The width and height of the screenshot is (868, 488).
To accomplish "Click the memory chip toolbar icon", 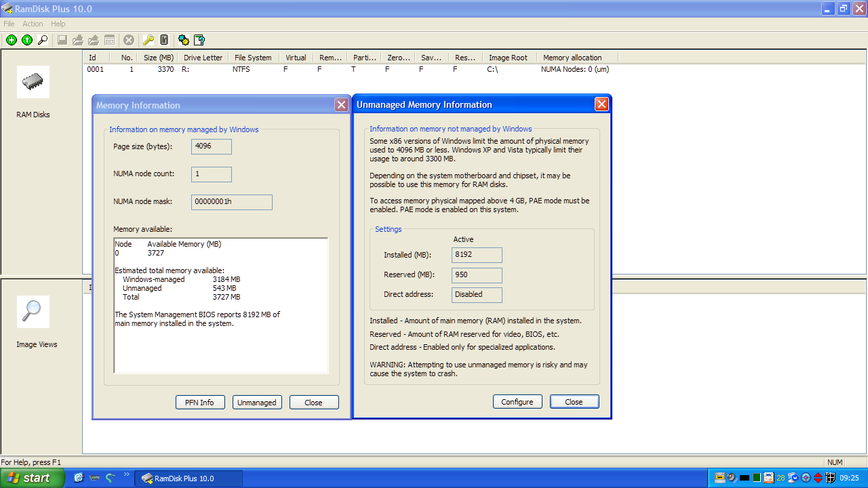I will [x=164, y=40].
